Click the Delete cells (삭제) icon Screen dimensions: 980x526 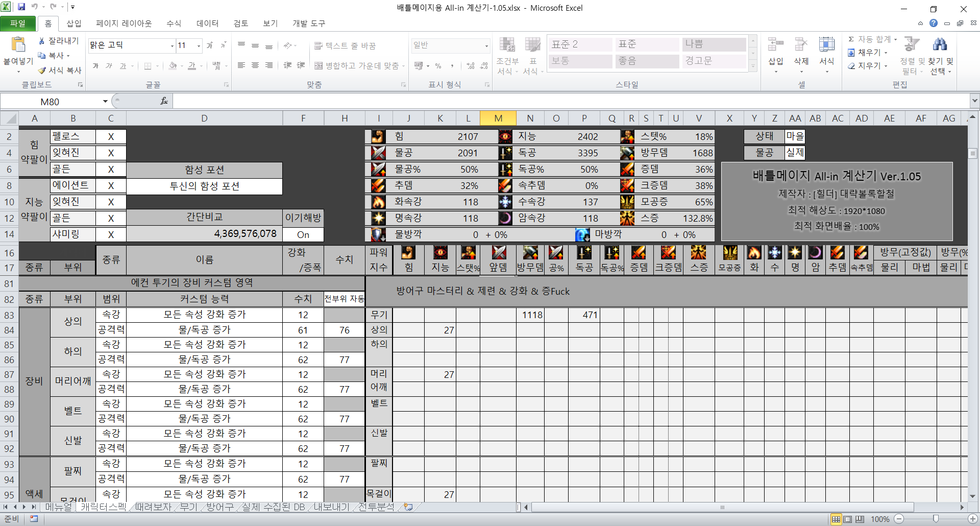tap(801, 45)
